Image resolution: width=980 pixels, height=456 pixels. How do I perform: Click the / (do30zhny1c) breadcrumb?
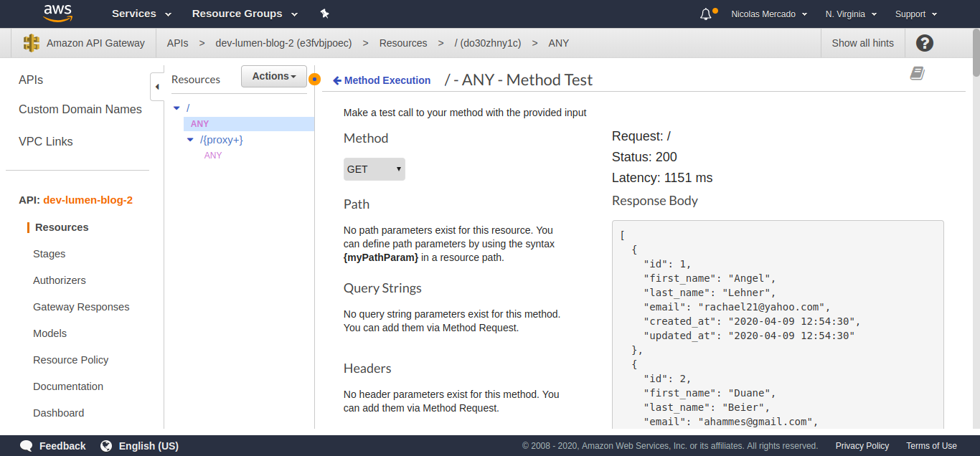tap(489, 43)
